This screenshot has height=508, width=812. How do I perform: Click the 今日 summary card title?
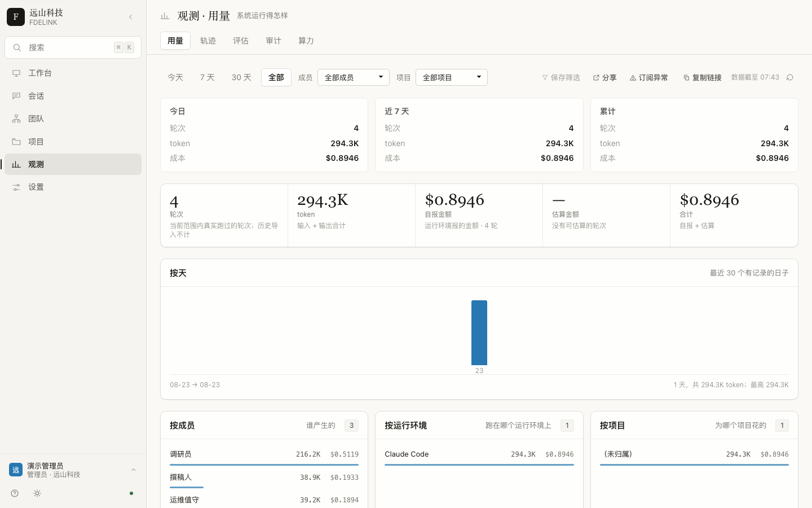178,111
